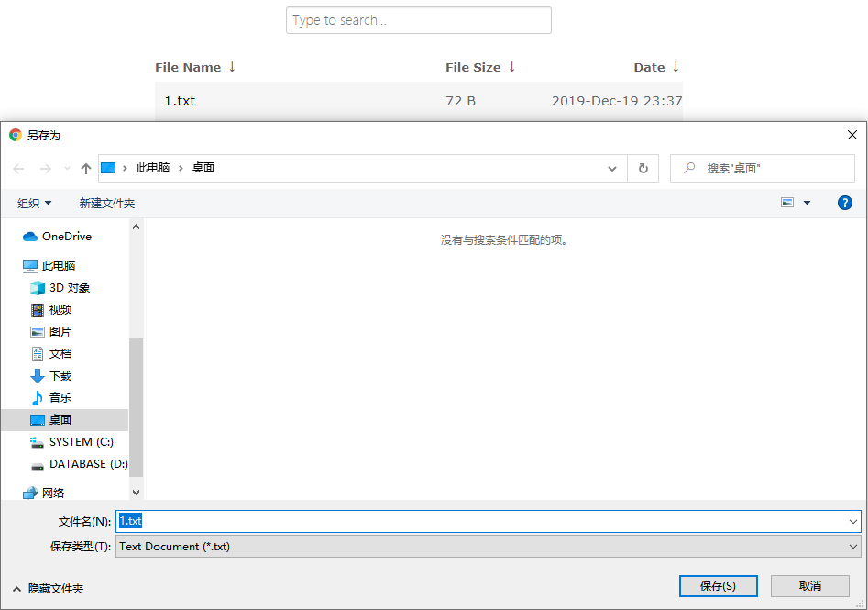
Task: Toggle File Size sort direction
Action: pyautogui.click(x=479, y=66)
